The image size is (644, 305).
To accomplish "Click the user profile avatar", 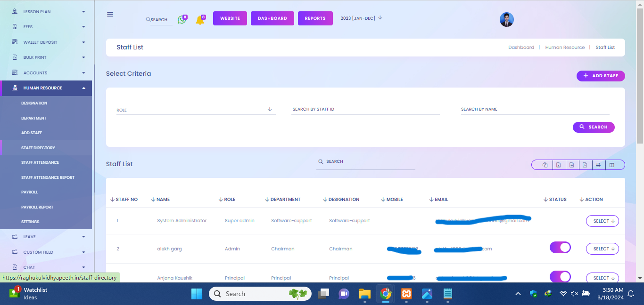I will [x=506, y=19].
